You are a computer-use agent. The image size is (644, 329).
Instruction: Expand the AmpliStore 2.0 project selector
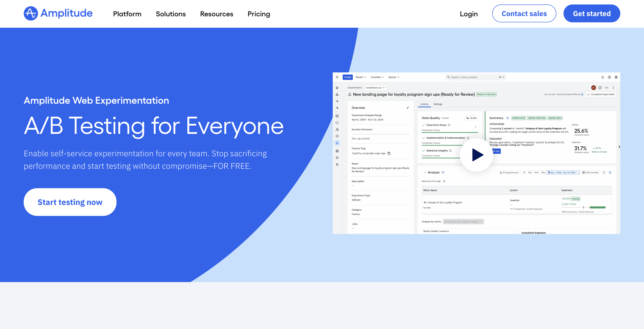tap(375, 88)
